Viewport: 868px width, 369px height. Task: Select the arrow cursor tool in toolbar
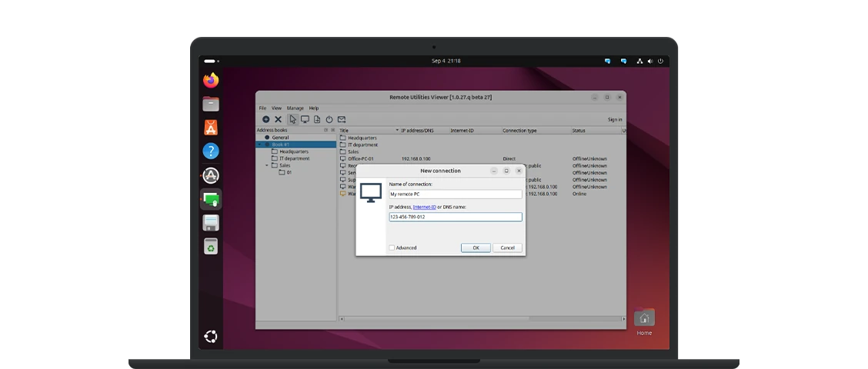[x=292, y=119]
